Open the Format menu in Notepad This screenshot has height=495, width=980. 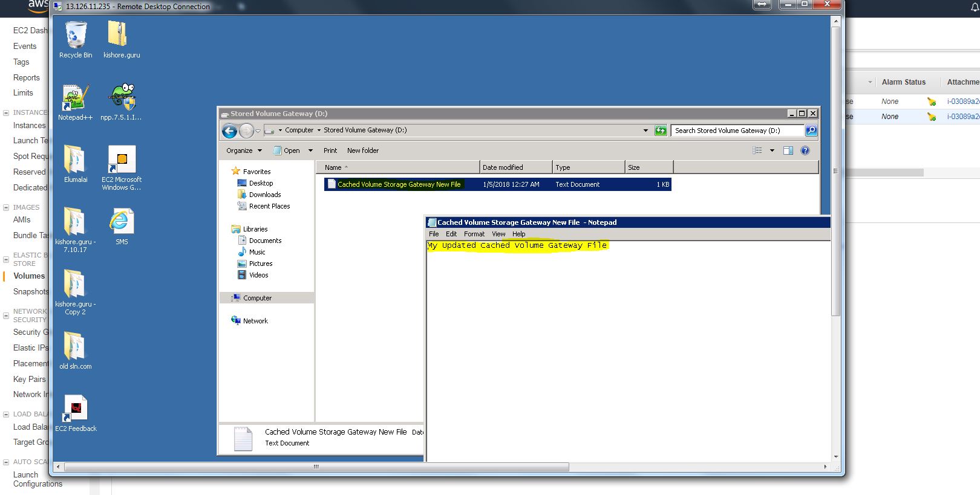coord(474,234)
